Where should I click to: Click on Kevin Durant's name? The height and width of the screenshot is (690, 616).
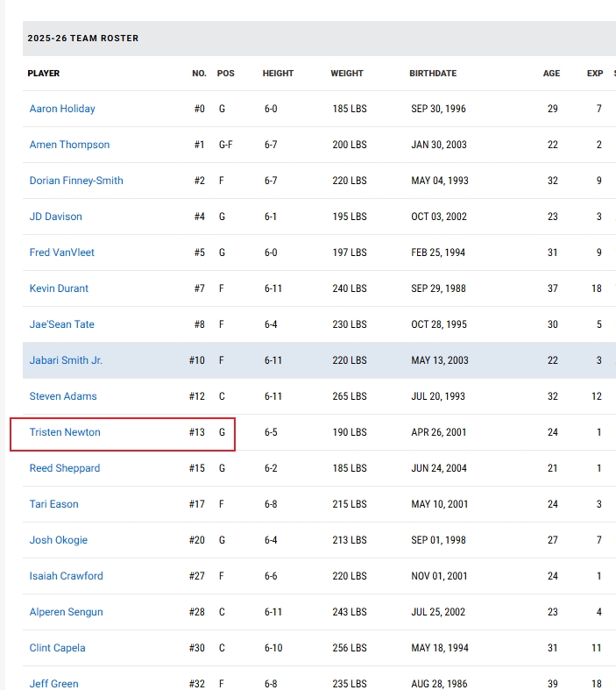click(x=59, y=288)
